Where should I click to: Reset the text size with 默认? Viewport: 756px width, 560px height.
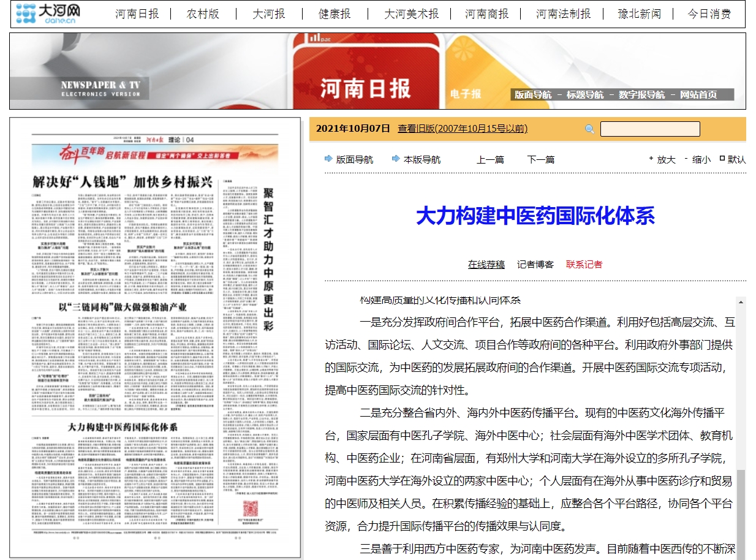736,159
